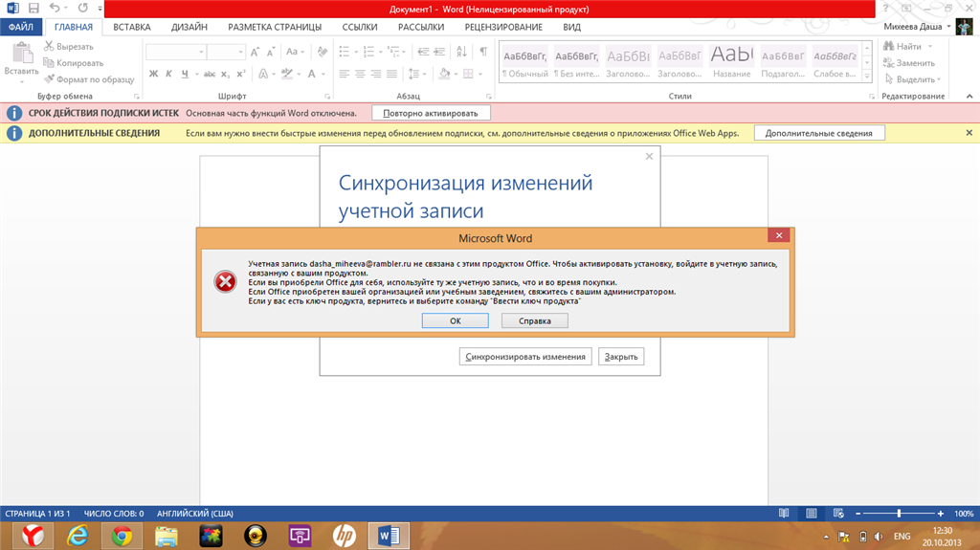Click the Синхронизировать изменения button

point(525,356)
